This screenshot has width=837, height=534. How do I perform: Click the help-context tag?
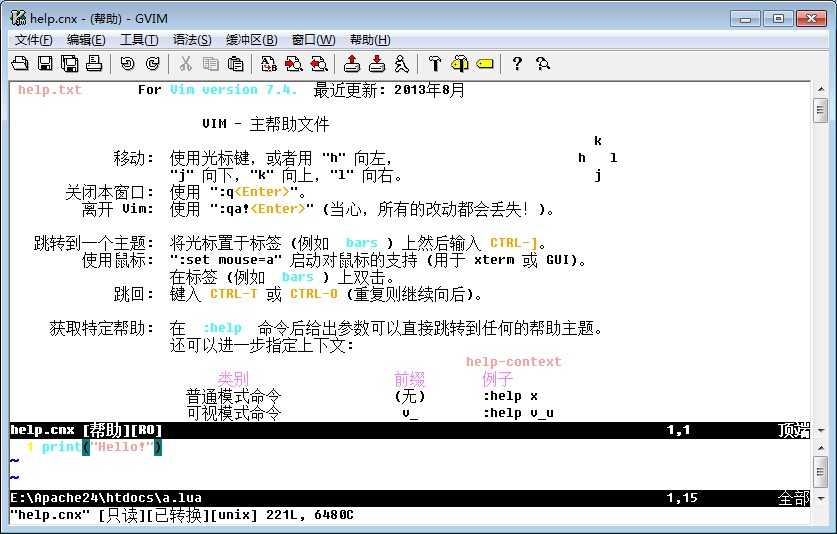[x=514, y=362]
